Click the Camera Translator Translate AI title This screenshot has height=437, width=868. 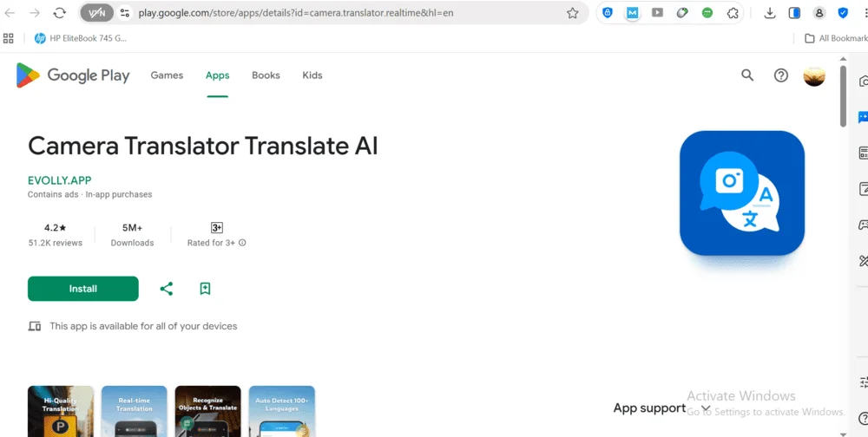coord(202,146)
